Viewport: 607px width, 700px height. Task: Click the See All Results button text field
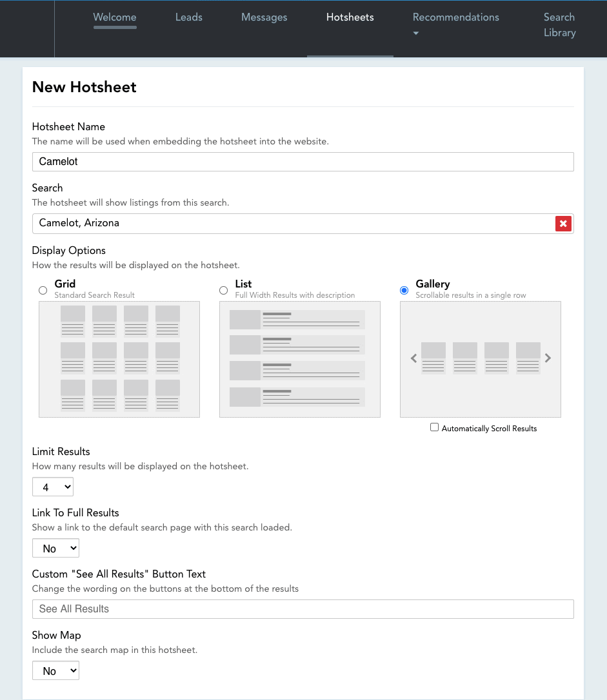pos(303,608)
